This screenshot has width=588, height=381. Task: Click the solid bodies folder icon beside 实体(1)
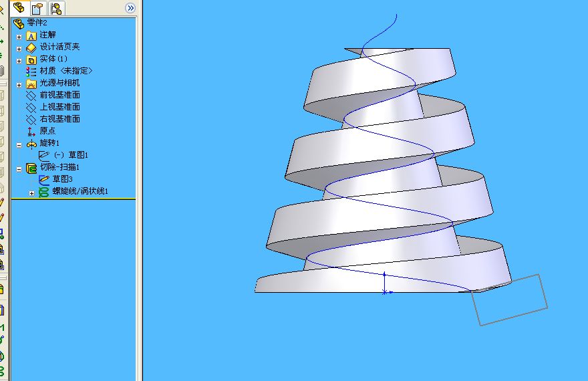click(x=31, y=59)
